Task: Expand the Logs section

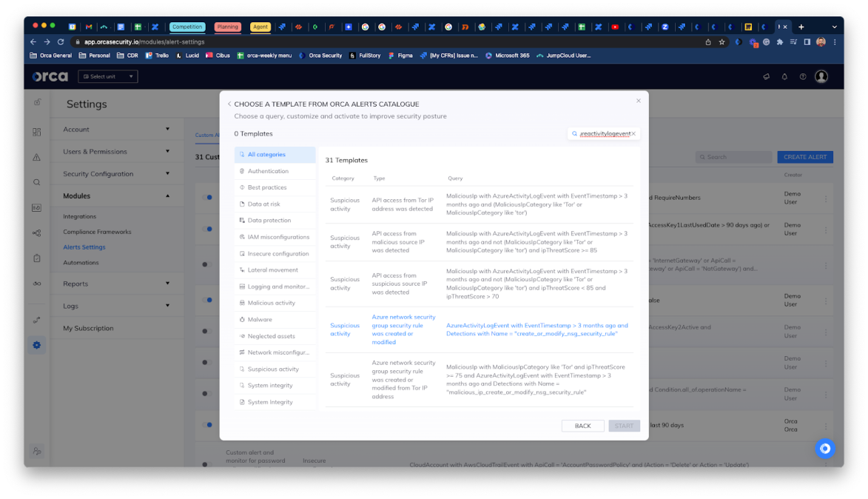Action: coord(116,306)
